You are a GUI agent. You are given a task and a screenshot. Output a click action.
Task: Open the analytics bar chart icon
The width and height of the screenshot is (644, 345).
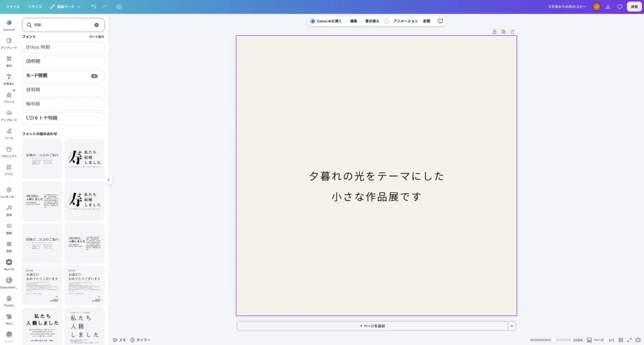point(608,6)
